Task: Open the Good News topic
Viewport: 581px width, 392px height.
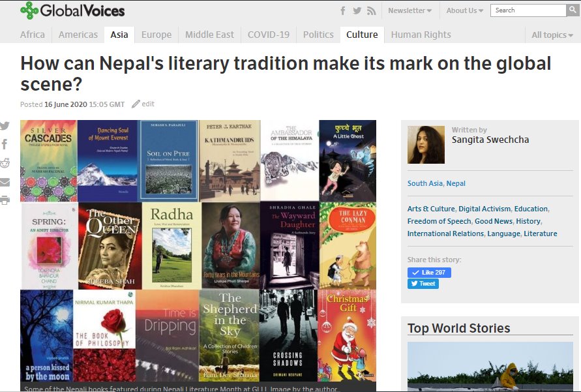Action: click(494, 221)
